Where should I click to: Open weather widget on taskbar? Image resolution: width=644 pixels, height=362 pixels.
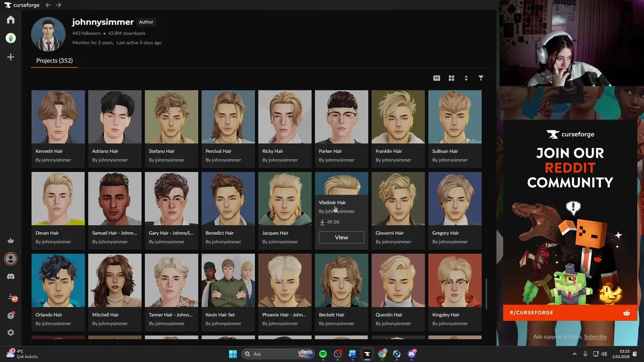[x=23, y=354]
